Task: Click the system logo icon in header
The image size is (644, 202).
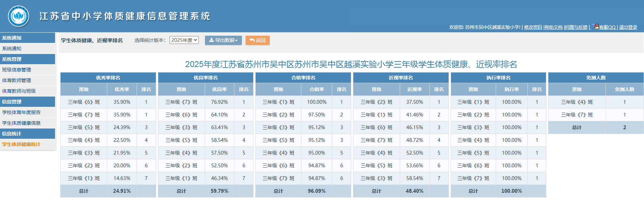Action: [x=19, y=16]
